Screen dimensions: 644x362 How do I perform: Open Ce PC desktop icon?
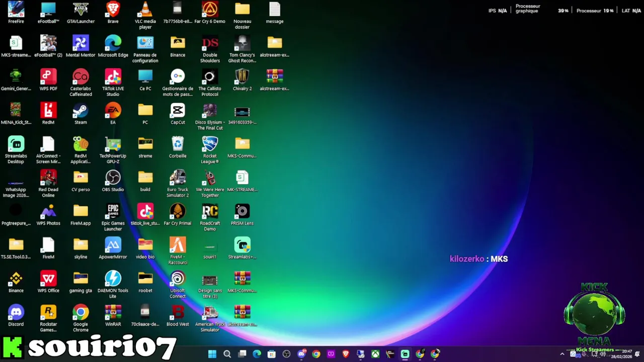(x=145, y=80)
